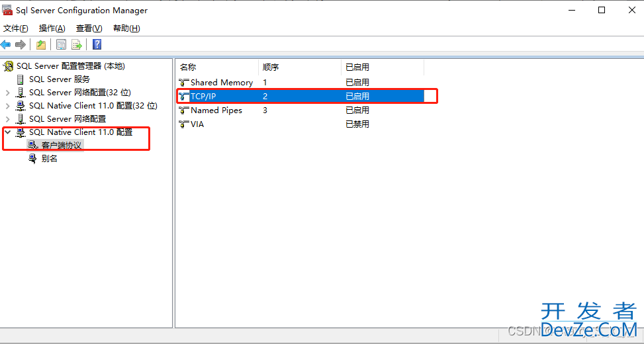Select 别名 in the tree
644x344 pixels.
click(49, 159)
